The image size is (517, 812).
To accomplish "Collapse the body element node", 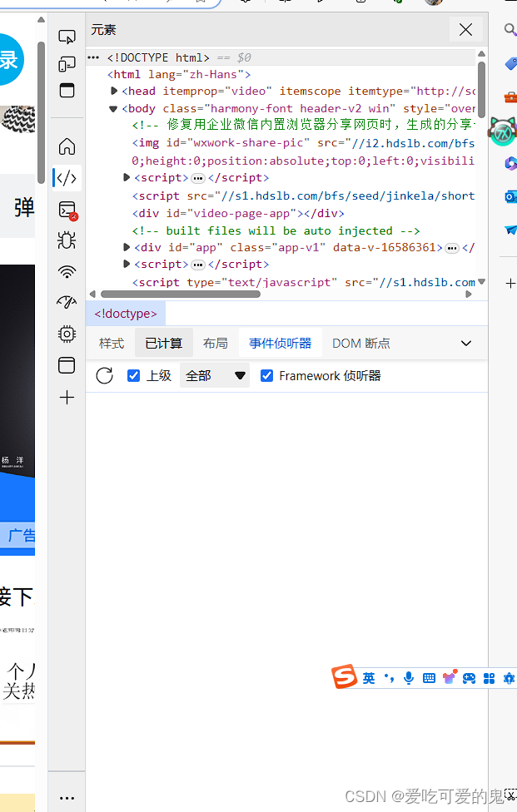I will coord(113,109).
